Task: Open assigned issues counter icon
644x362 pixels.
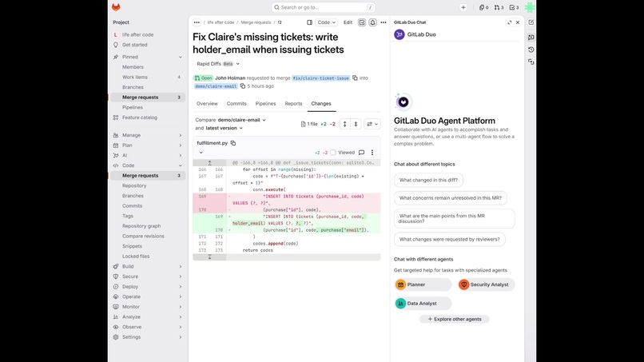Action: point(484,7)
